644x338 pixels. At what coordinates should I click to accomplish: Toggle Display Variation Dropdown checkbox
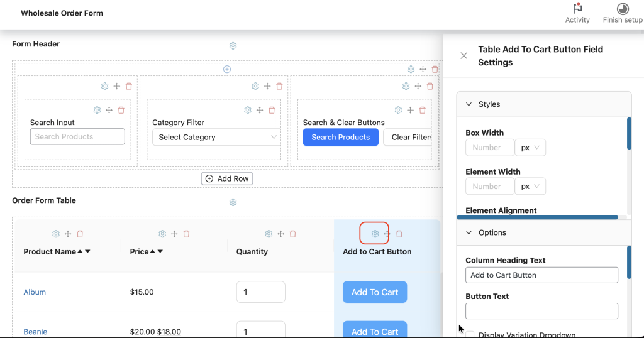470,335
